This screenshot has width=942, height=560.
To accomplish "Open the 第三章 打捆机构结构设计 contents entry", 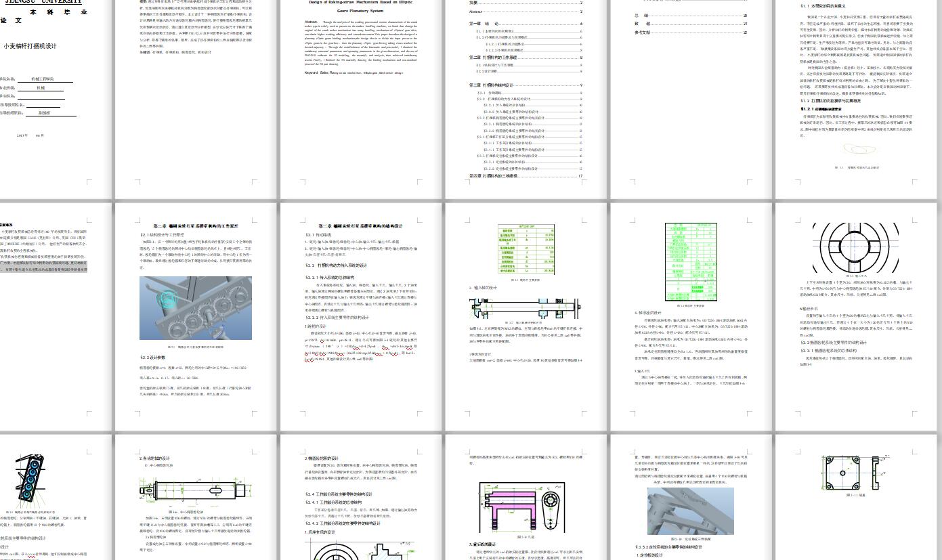I will coord(526,85).
